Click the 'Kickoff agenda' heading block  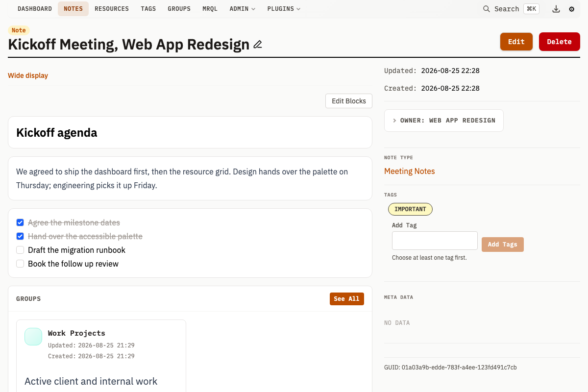(190, 132)
